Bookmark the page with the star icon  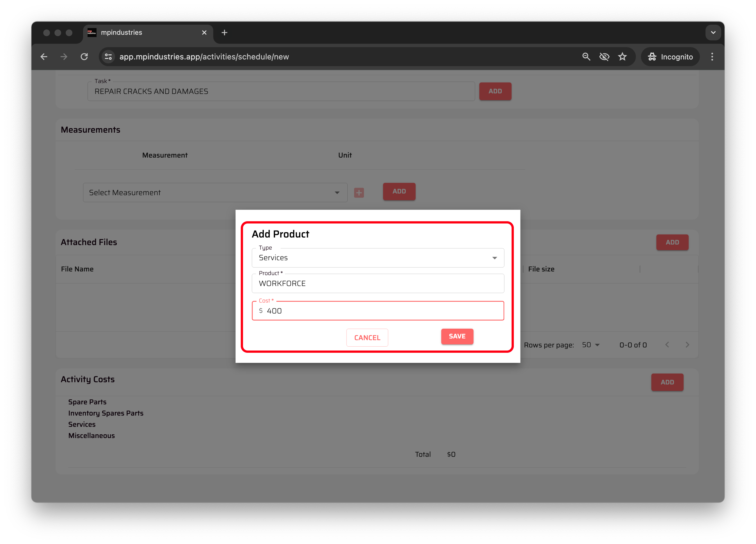(x=622, y=57)
